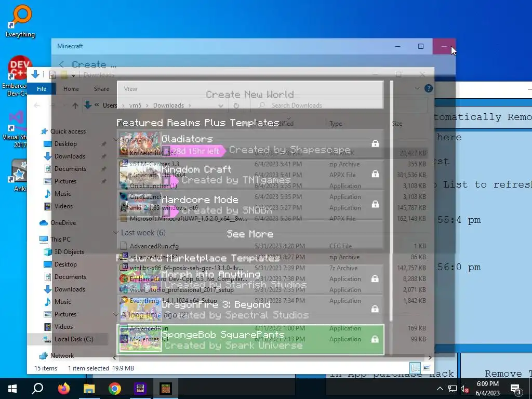Open Customize Quick Access Toolbar dropdown

73,75
